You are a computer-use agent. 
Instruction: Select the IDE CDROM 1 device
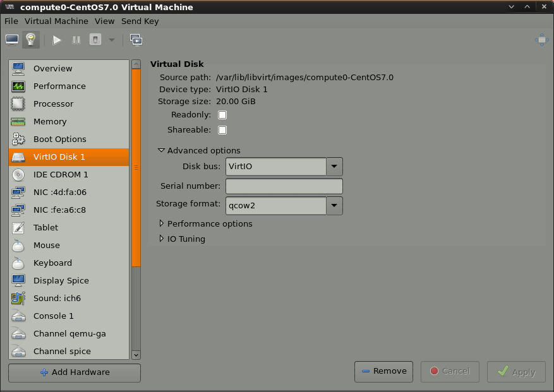click(61, 175)
